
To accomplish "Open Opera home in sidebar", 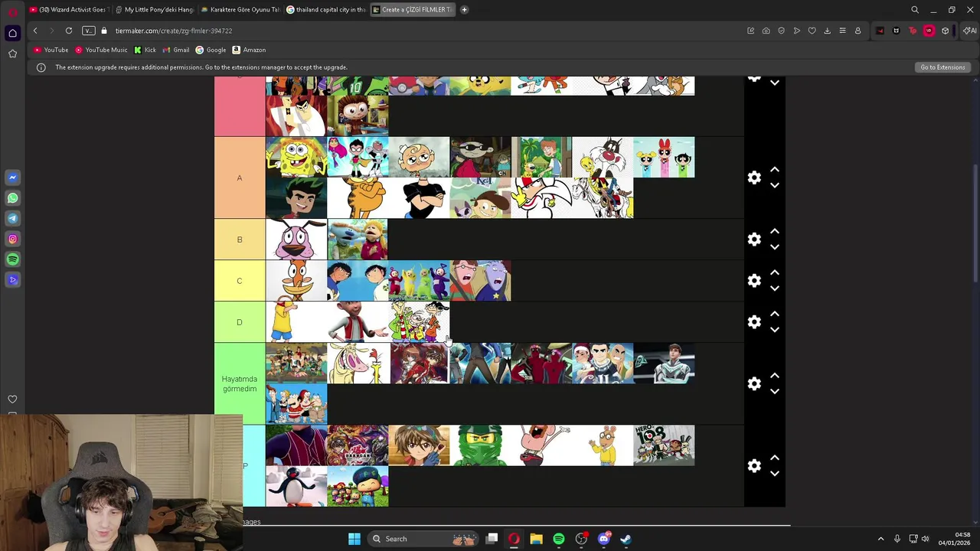I will click(12, 33).
